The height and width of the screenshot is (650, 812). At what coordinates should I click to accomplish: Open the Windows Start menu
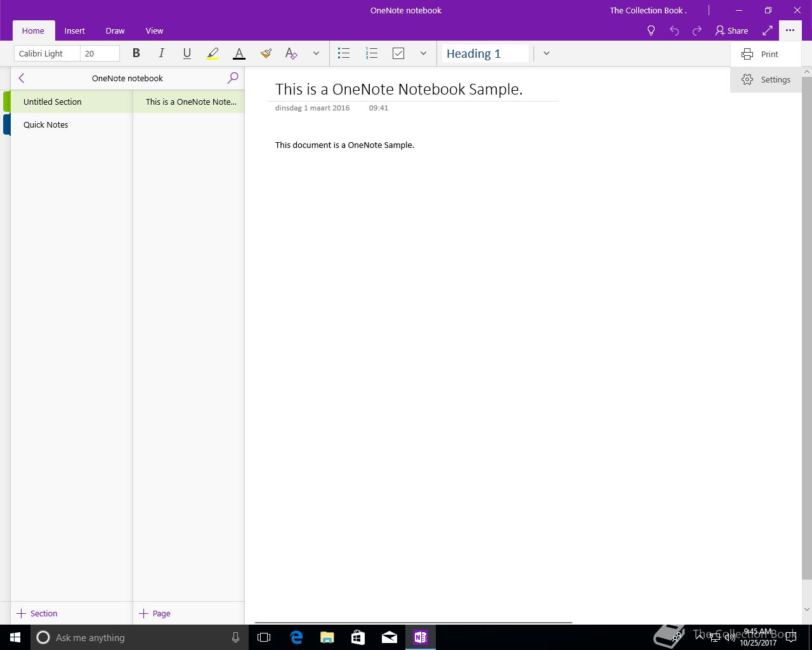15,637
